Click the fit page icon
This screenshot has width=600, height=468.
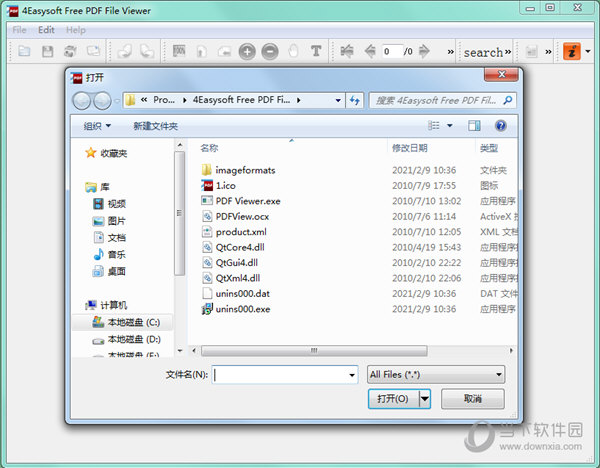point(202,51)
